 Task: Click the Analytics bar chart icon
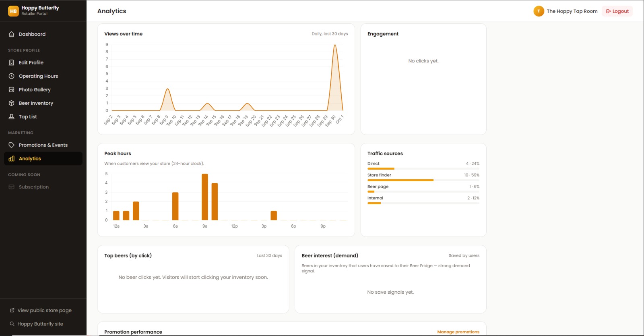pos(12,159)
